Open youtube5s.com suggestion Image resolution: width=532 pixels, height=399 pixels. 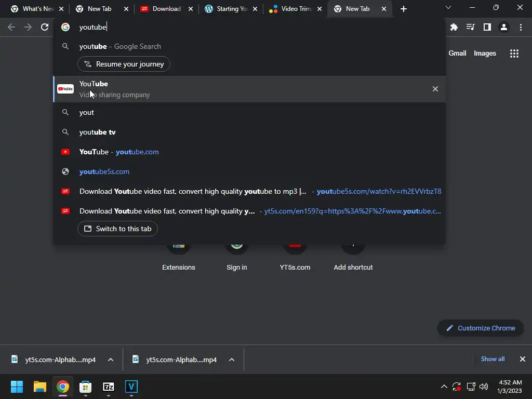point(249,171)
